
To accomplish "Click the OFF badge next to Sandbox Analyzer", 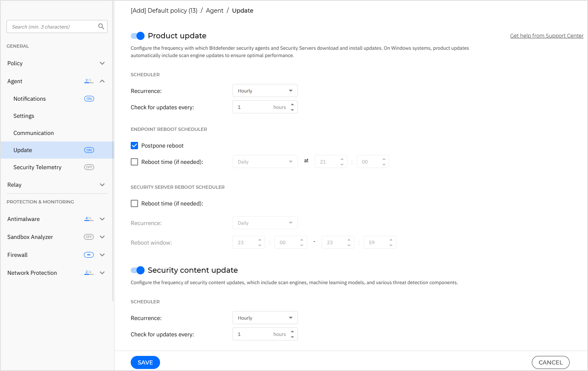I will point(89,236).
